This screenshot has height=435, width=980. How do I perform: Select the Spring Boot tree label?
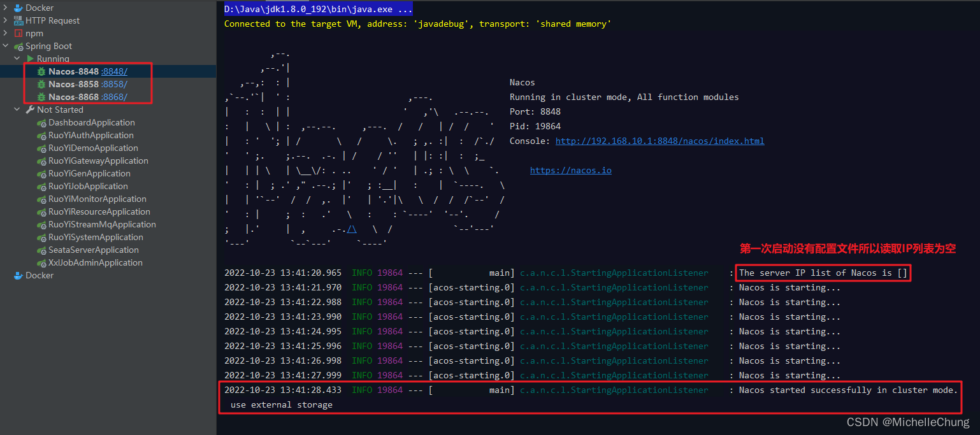point(48,46)
